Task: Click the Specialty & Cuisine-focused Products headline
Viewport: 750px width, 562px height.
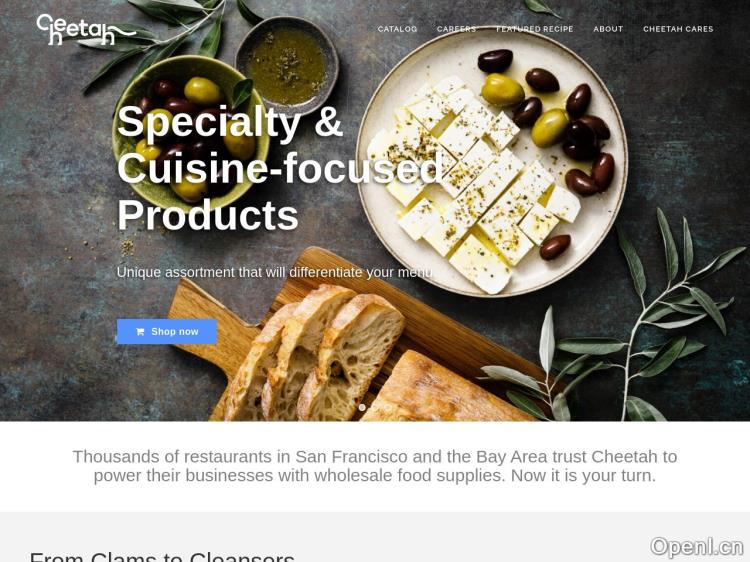Action: (x=280, y=168)
